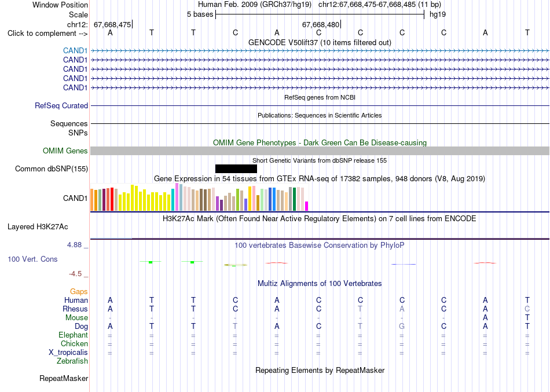550x392 pixels.
Task: Click the 'A' base in Mouse row
Action: 485,318
